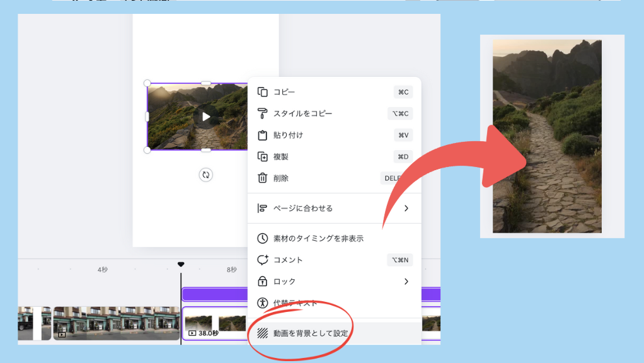The height and width of the screenshot is (363, 644).
Task: Click the top edge crop handle of video
Action: (x=206, y=83)
